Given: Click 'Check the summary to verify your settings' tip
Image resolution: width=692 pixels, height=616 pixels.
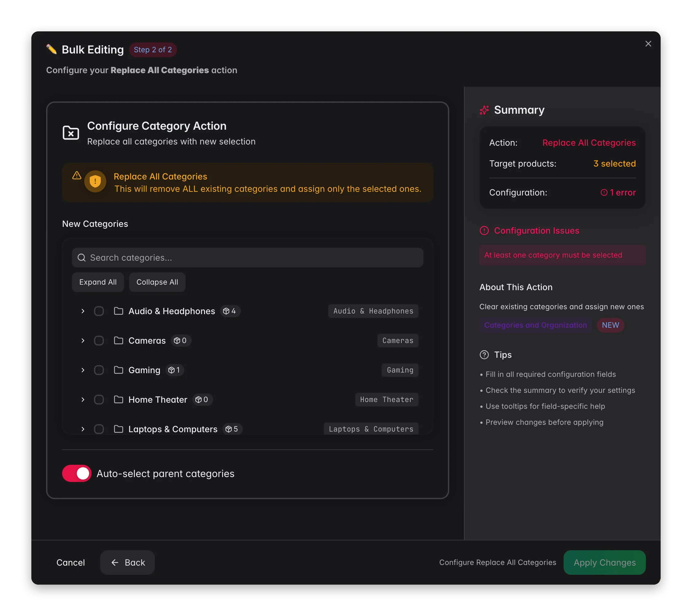Looking at the screenshot, I should pos(560,390).
